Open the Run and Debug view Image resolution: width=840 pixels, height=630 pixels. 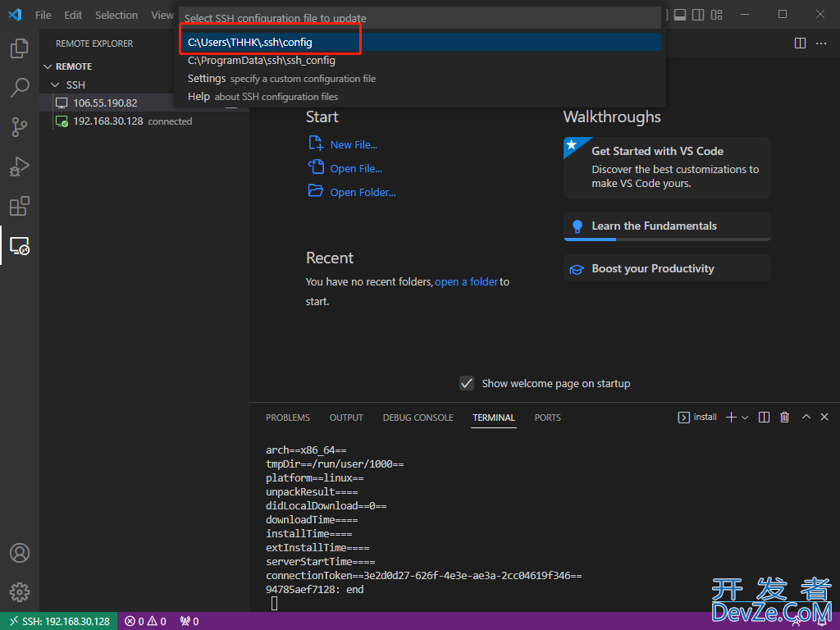[20, 167]
